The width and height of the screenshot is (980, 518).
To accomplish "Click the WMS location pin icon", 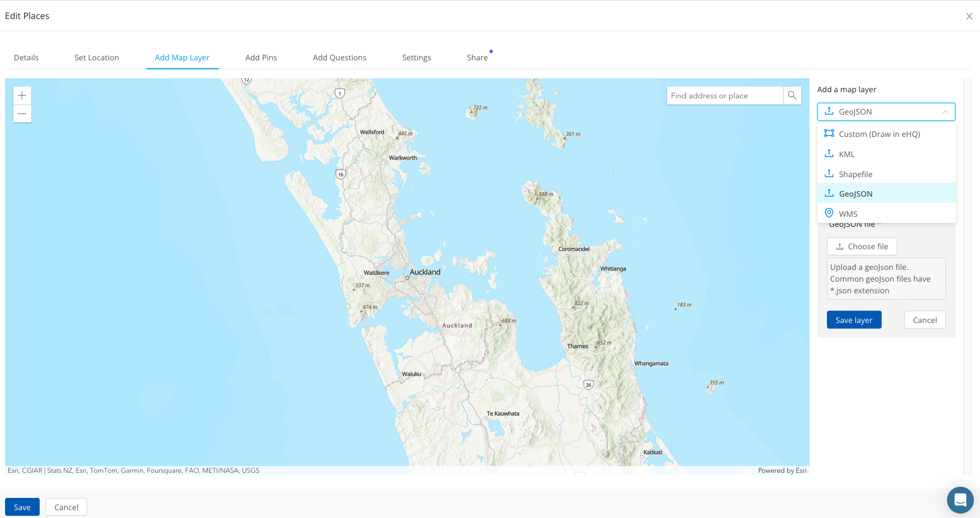I will pos(829,213).
